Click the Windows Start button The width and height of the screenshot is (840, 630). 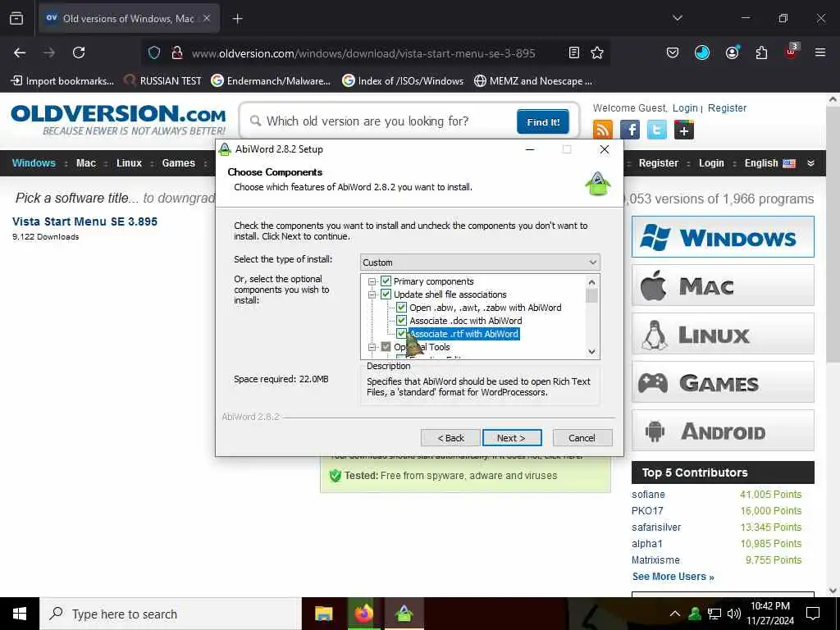pyautogui.click(x=20, y=614)
